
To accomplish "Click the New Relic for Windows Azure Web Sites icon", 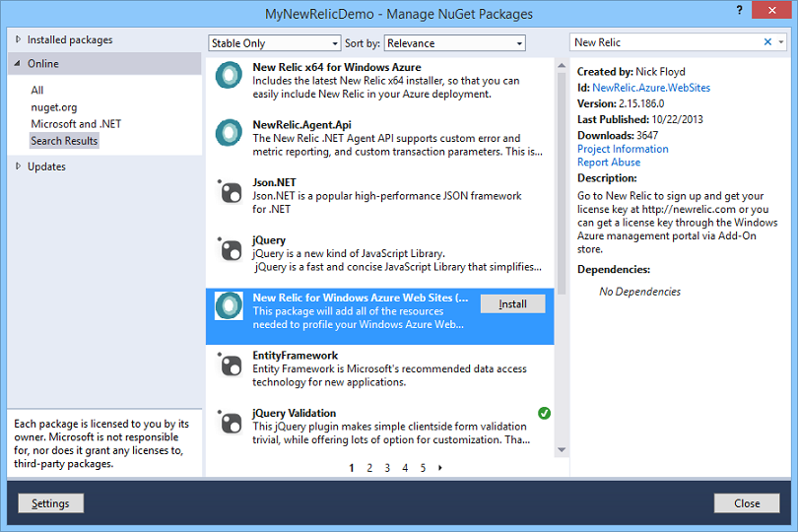I will (x=229, y=305).
